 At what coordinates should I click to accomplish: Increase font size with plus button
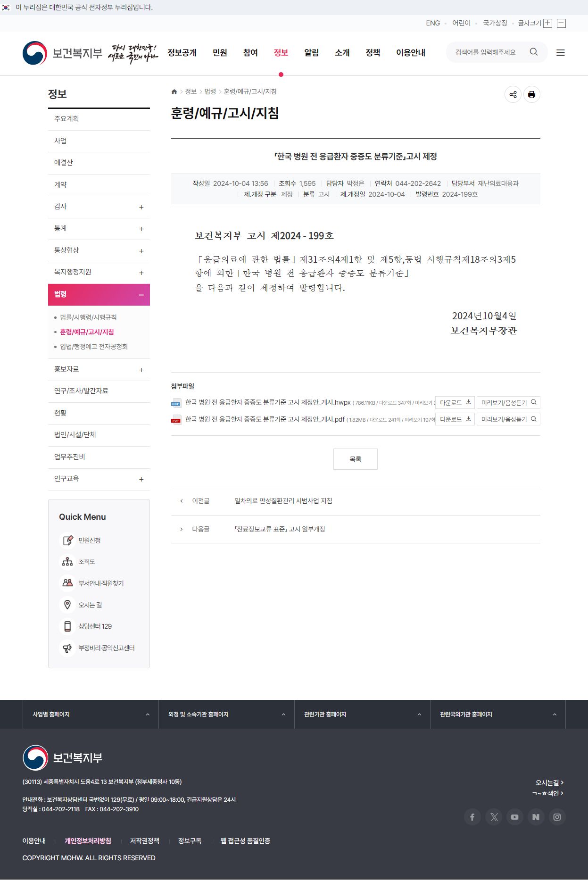click(x=547, y=23)
